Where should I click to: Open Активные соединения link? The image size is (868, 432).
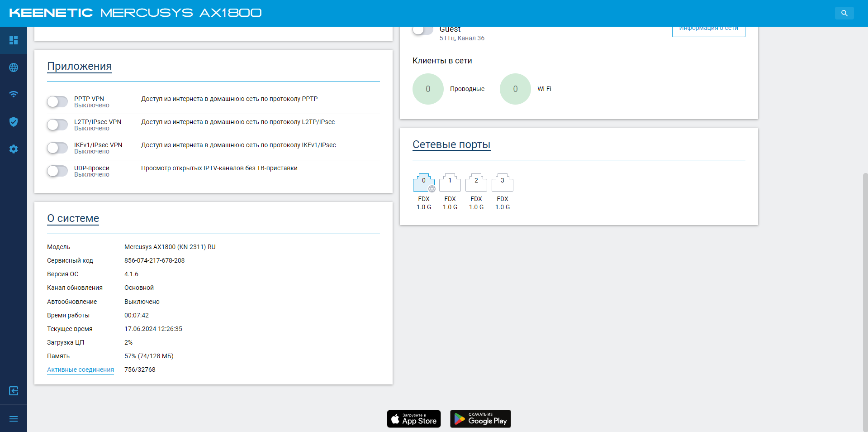coord(81,370)
